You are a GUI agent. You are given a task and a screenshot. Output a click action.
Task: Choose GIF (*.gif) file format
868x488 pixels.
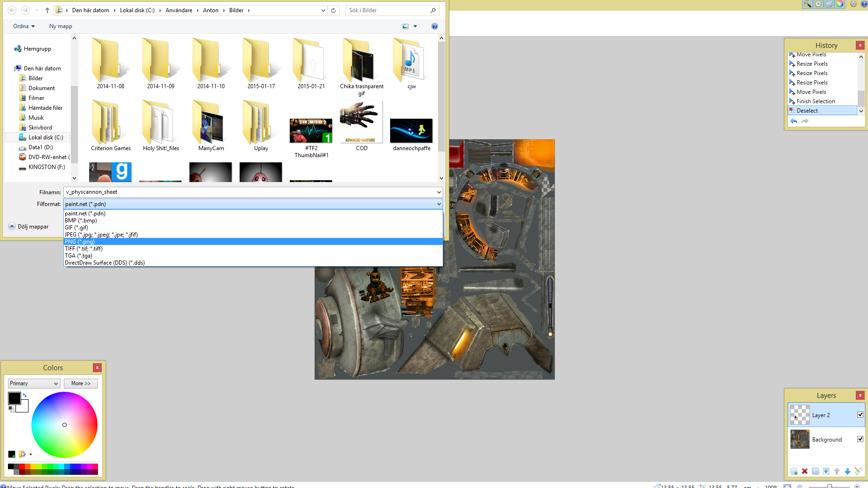[253, 228]
